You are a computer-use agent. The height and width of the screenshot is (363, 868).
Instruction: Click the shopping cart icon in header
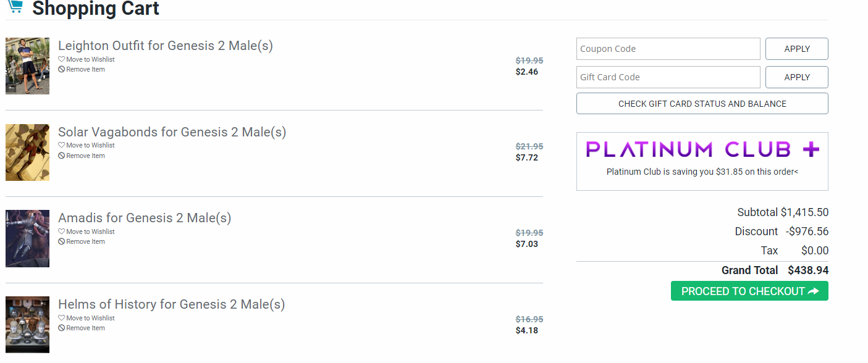(x=15, y=6)
